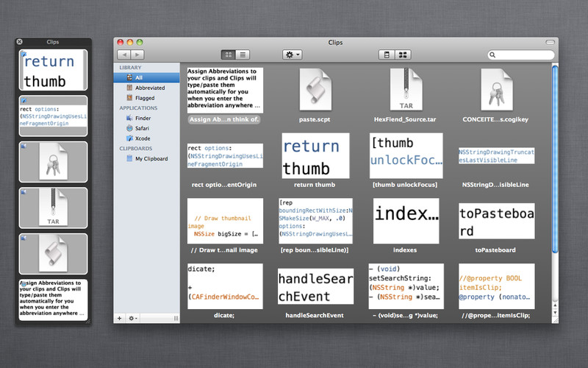Screen dimensions: 588x368
Task: Click the sidebar resize grip handle
Action: (176, 318)
